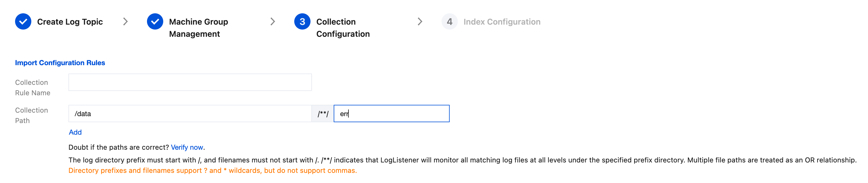Focus the Collection Rule Name field

190,82
